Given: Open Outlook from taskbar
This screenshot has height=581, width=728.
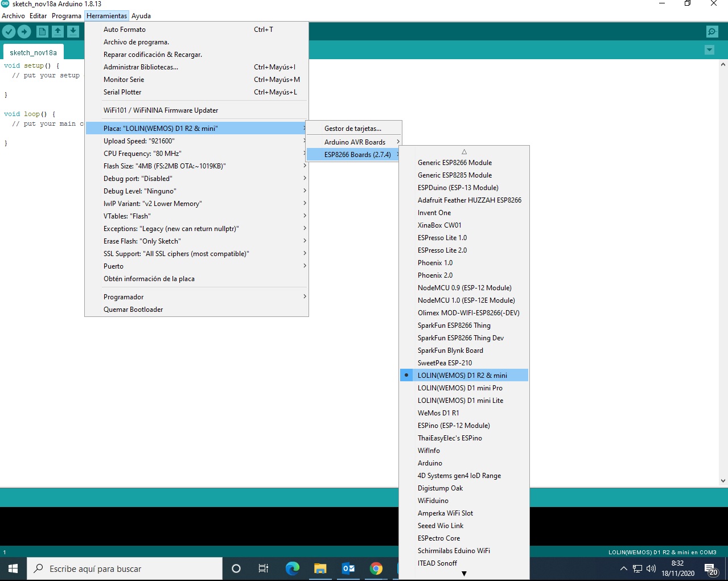Looking at the screenshot, I should point(348,568).
